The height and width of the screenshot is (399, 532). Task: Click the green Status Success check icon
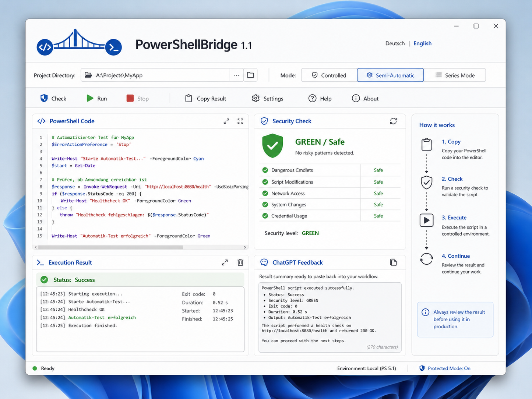[x=44, y=280]
